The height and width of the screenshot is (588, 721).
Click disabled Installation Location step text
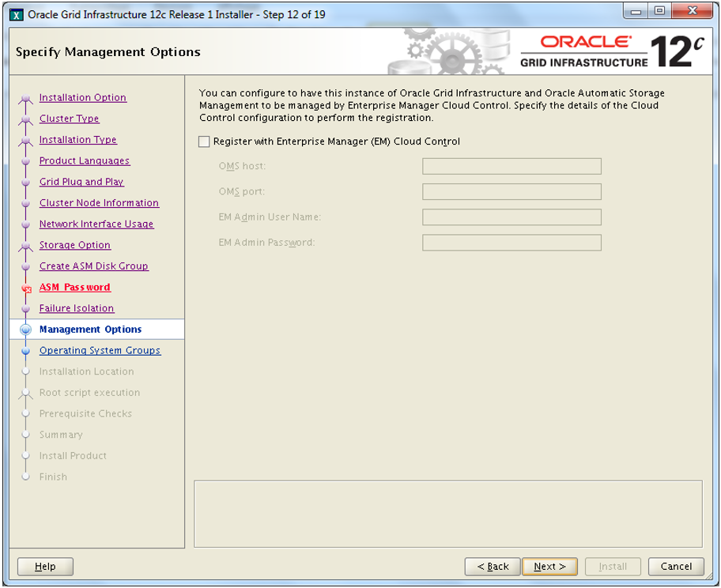click(x=86, y=371)
